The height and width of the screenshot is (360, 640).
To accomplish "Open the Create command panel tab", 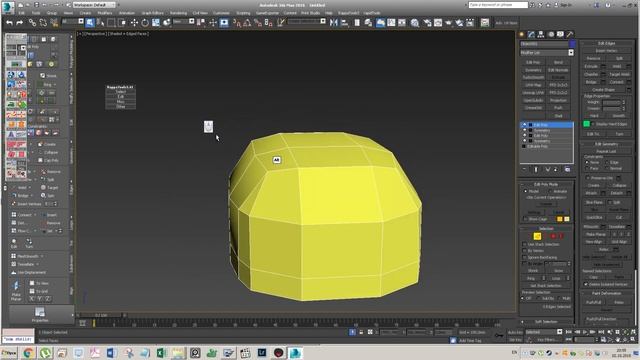I will click(x=522, y=34).
